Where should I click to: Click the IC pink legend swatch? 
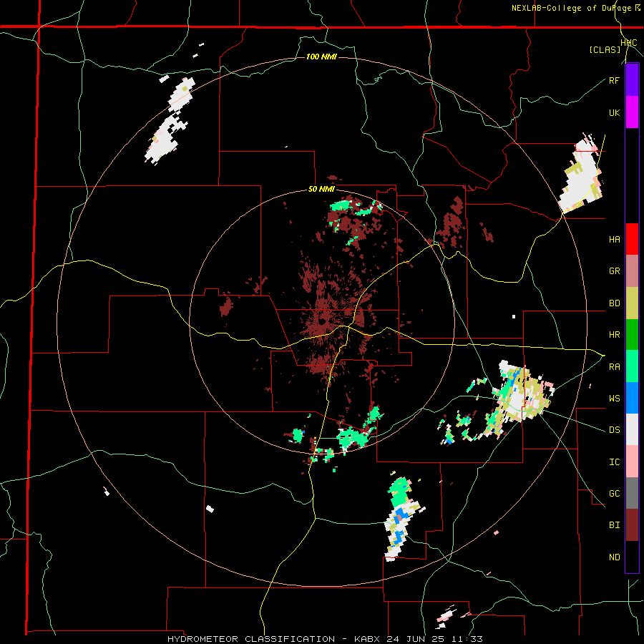632,462
